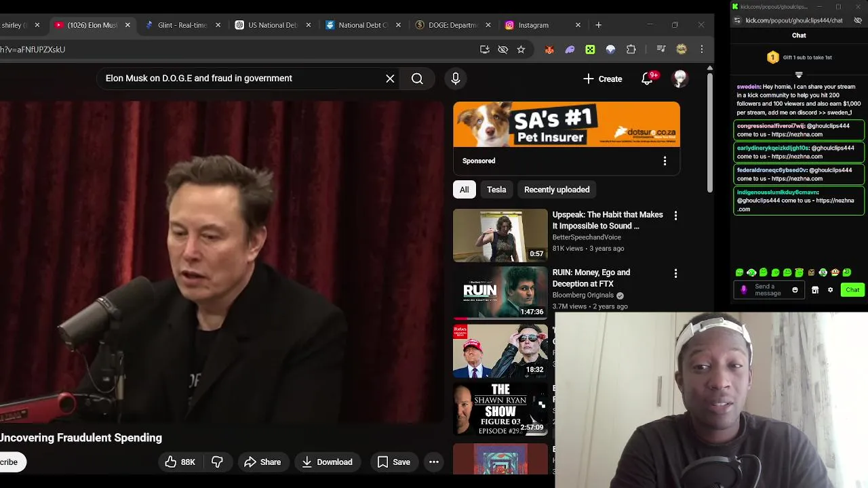Close the Glint tab

point(218,25)
